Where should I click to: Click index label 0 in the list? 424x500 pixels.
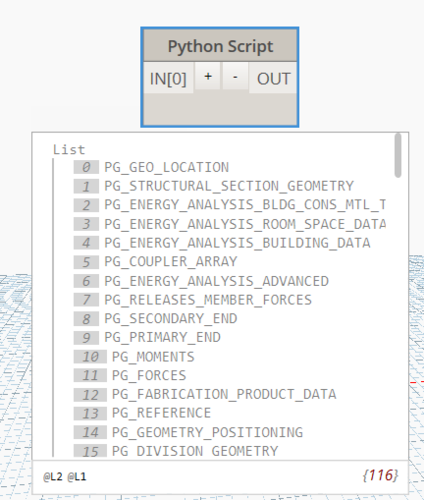click(86, 167)
